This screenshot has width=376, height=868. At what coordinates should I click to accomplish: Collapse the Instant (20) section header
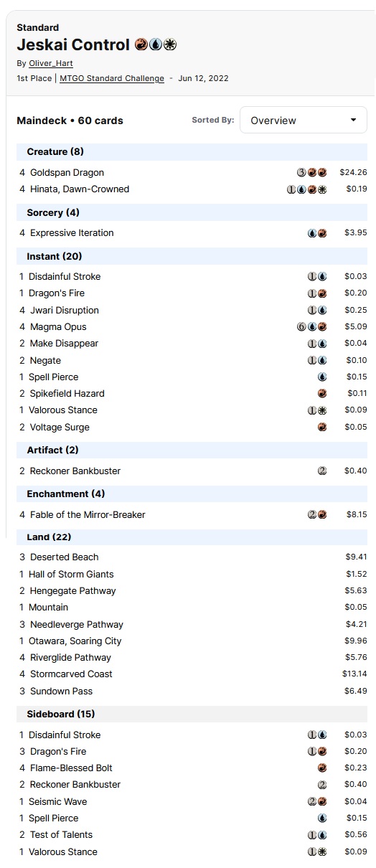pos(192,257)
